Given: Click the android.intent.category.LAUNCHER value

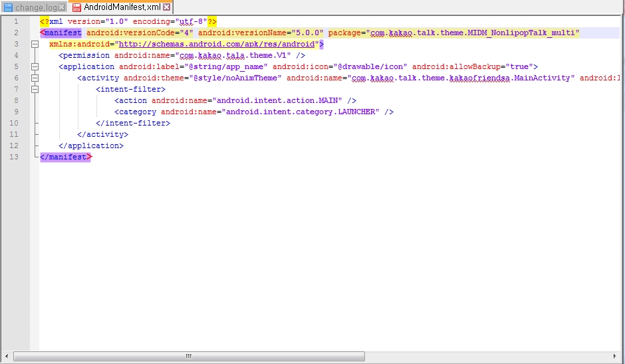Looking at the screenshot, I should [x=301, y=112].
